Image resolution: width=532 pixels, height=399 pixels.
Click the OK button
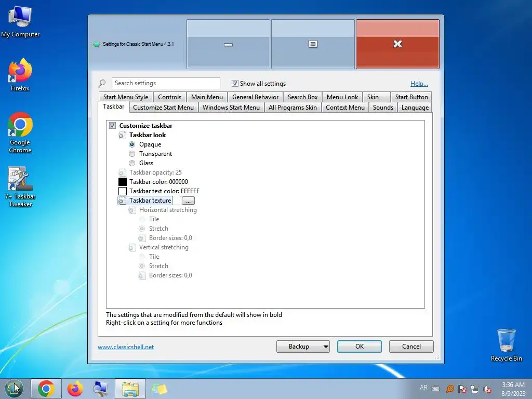(x=360, y=347)
